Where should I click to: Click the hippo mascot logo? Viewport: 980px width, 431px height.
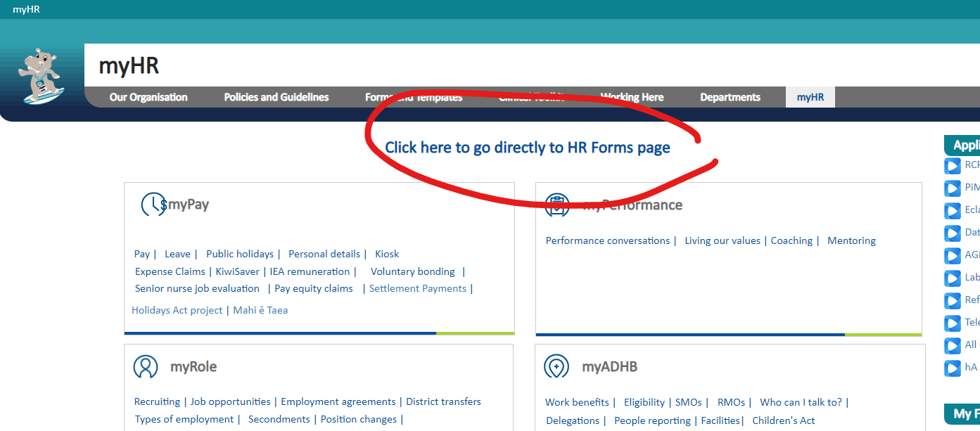[x=41, y=76]
